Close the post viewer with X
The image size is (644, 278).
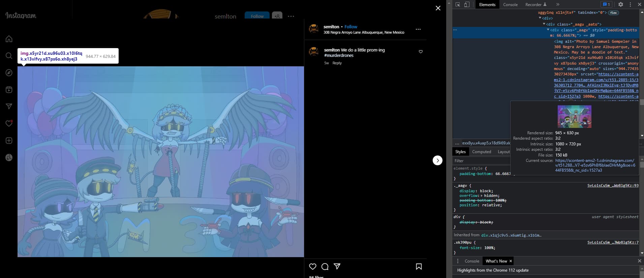click(x=438, y=8)
